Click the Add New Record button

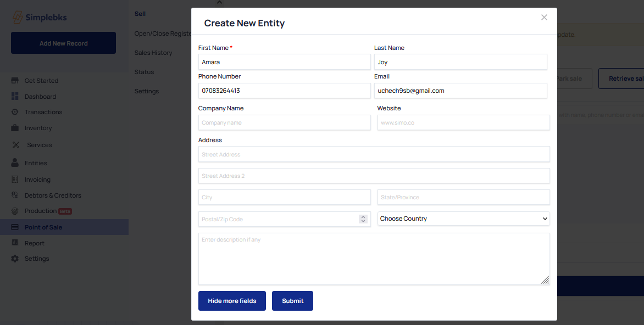(x=63, y=43)
